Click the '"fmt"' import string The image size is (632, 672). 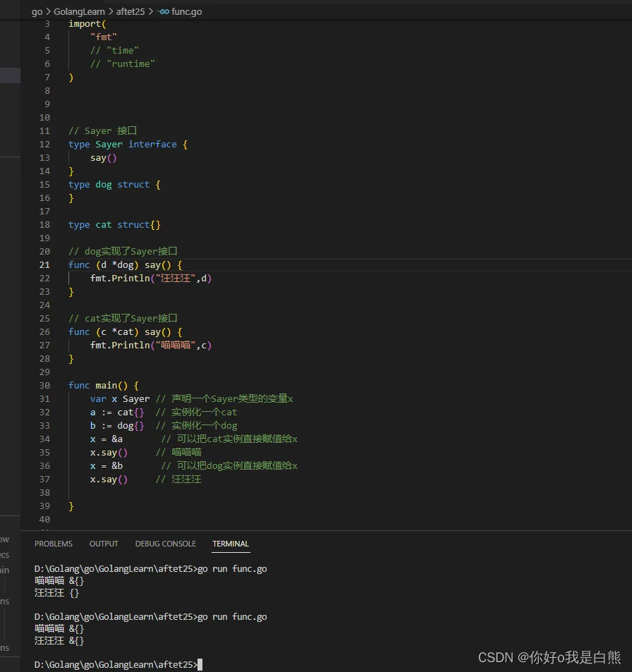(x=104, y=37)
